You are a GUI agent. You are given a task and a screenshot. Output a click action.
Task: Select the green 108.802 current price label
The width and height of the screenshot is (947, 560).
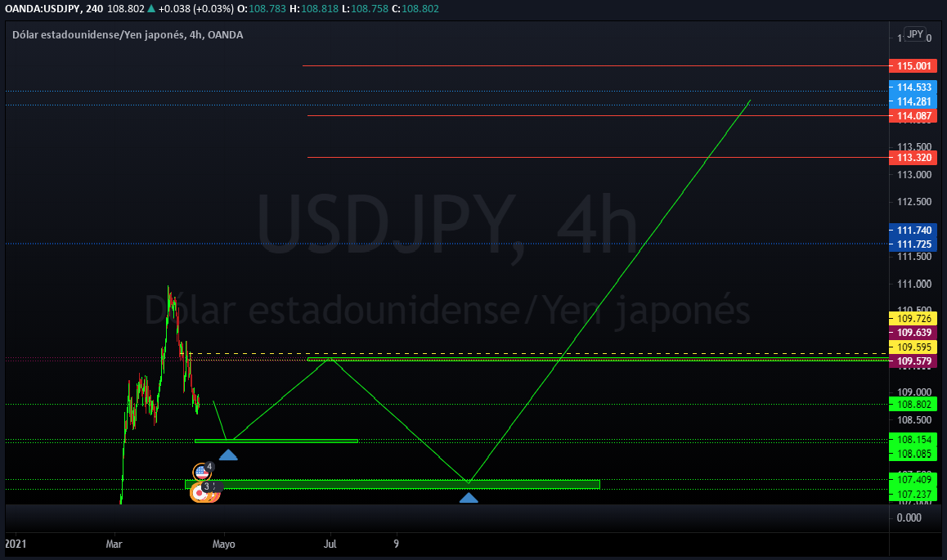pos(913,405)
